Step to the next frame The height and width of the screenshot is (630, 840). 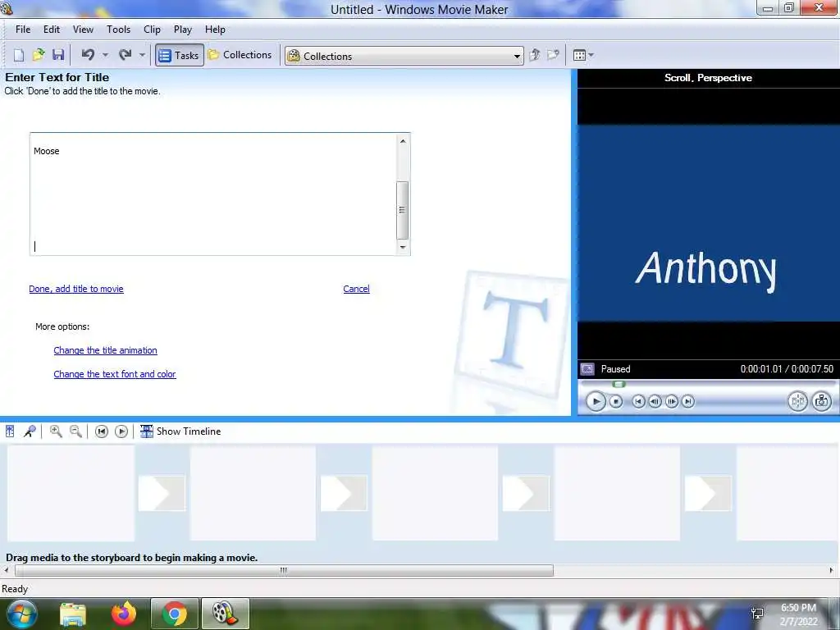671,401
